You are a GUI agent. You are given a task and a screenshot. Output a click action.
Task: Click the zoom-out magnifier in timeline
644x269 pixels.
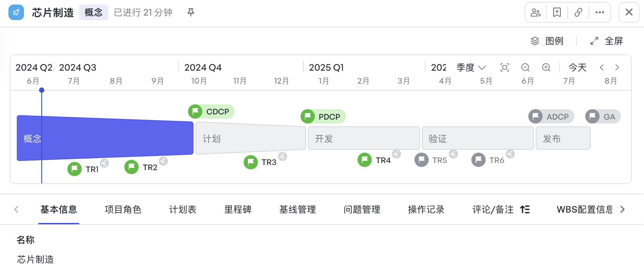pos(526,67)
